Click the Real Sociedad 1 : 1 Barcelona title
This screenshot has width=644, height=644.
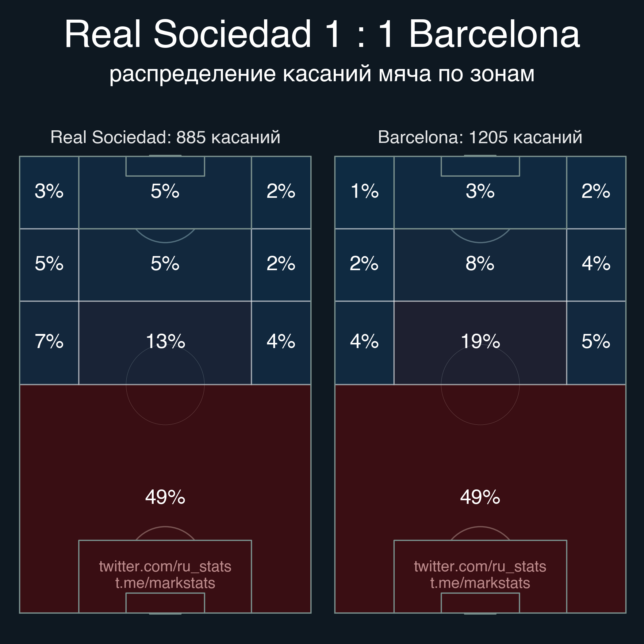point(322,34)
